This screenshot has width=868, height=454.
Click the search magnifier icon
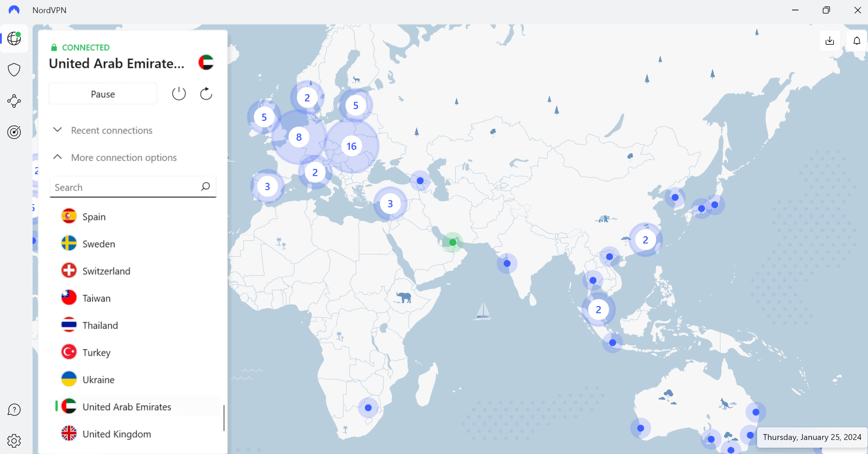tap(205, 186)
